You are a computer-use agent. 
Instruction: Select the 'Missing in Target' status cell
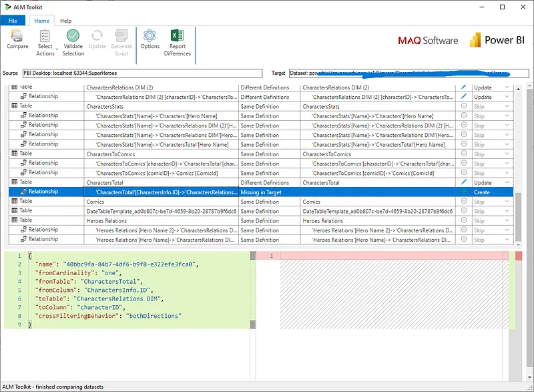pyautogui.click(x=270, y=192)
